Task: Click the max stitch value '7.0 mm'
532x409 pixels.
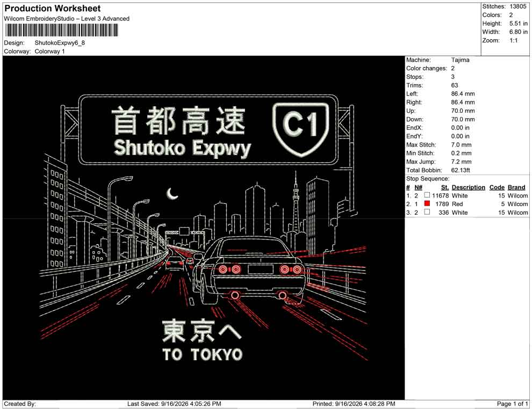Action: (461, 145)
